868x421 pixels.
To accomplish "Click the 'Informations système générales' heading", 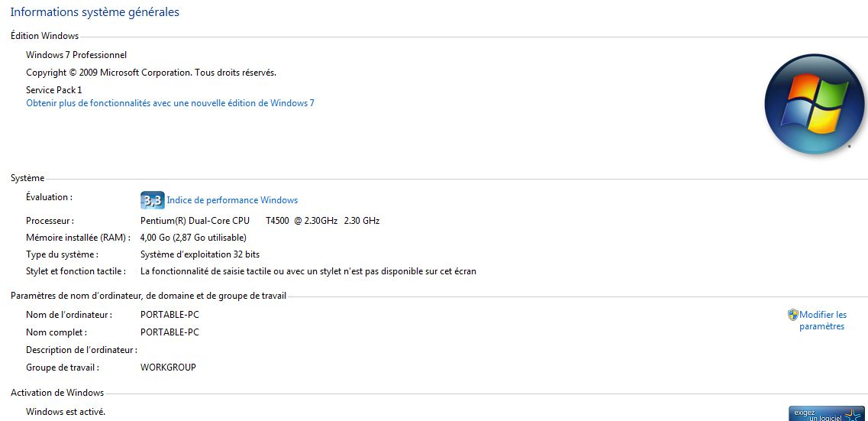I will point(95,12).
